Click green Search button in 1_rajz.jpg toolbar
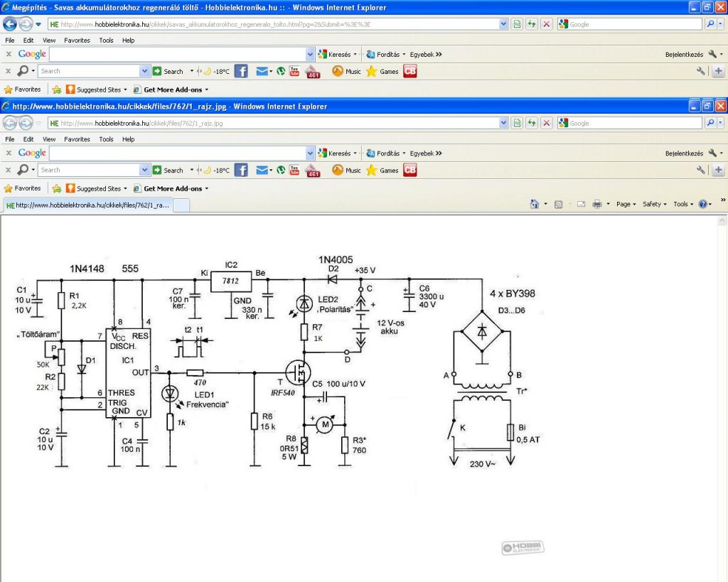Screen dimensions: 728x582 click(x=168, y=171)
